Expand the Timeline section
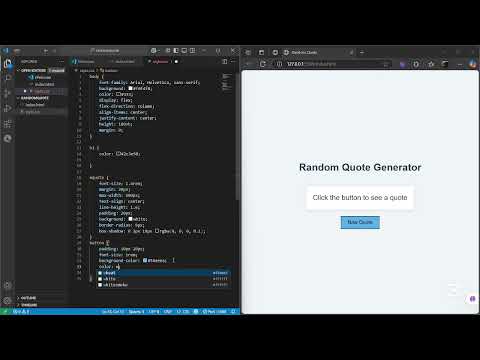This screenshot has width=480, height=360. point(29,305)
